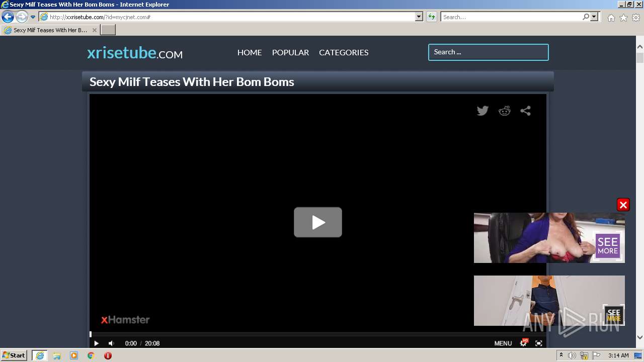Open the player MENU button
This screenshot has width=644, height=362.
point(503,343)
